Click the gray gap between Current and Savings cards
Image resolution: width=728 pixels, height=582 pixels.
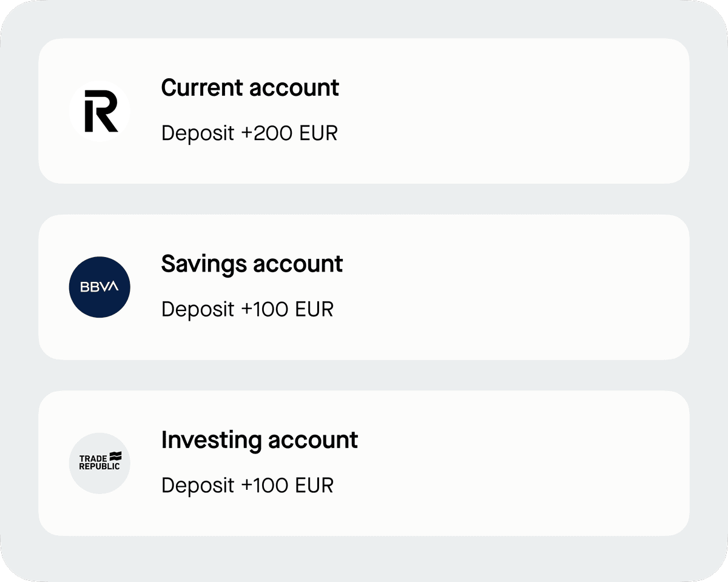364,199
